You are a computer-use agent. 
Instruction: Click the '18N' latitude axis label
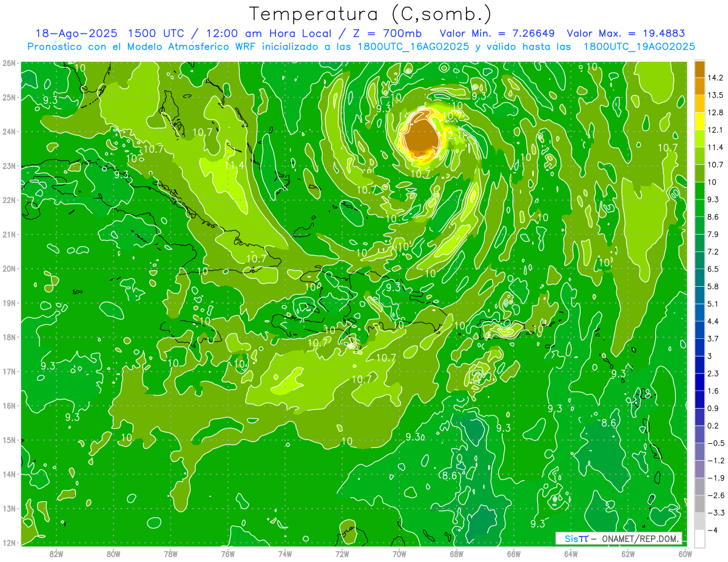[9, 337]
